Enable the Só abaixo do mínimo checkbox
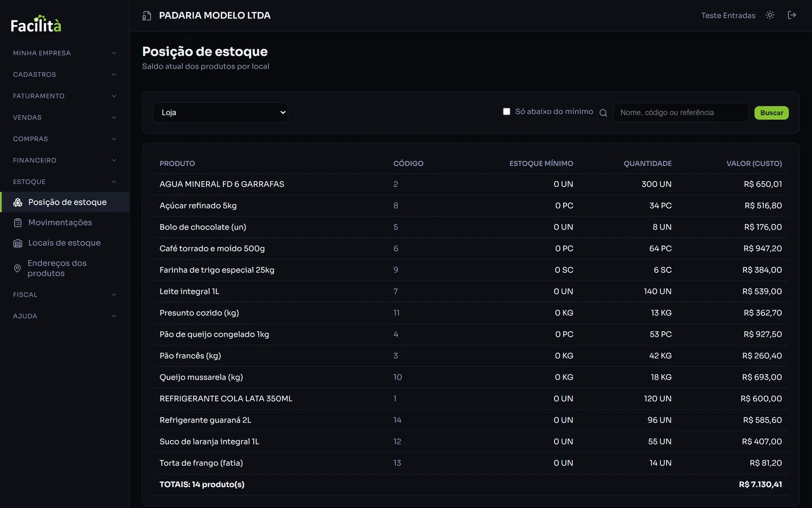Screen dimensions: 812x508 [x=506, y=111]
